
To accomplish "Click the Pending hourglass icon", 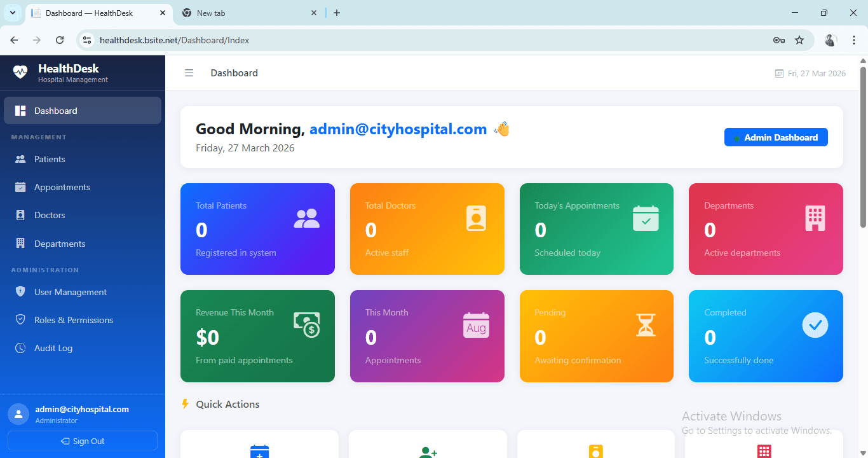I will point(646,325).
